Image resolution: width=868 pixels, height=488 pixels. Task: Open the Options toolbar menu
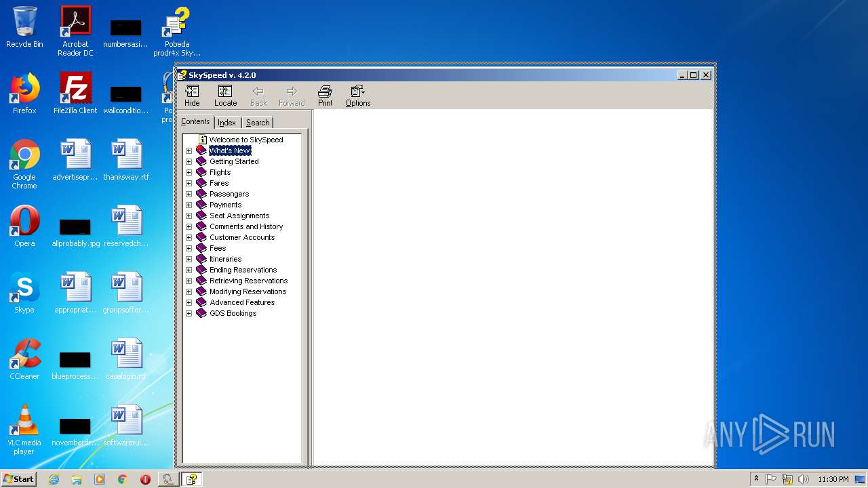click(357, 96)
